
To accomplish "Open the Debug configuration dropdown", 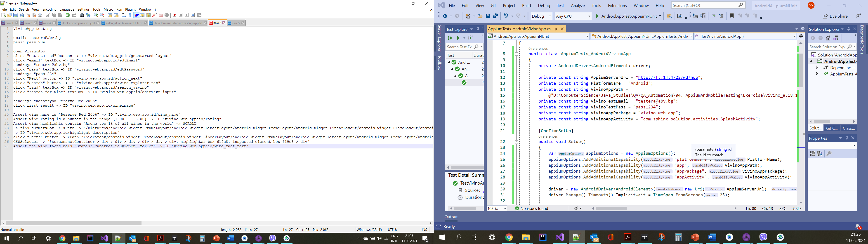I will coord(541,16).
